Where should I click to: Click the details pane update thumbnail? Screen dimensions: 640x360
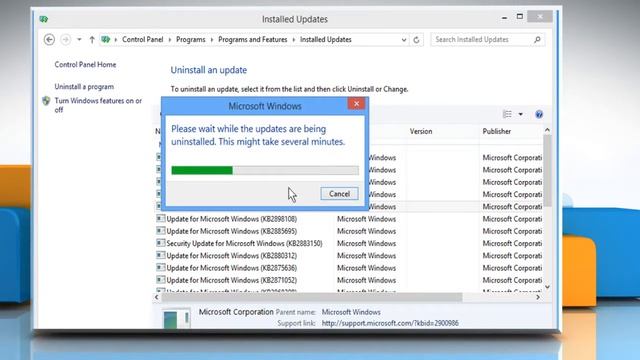(176, 318)
